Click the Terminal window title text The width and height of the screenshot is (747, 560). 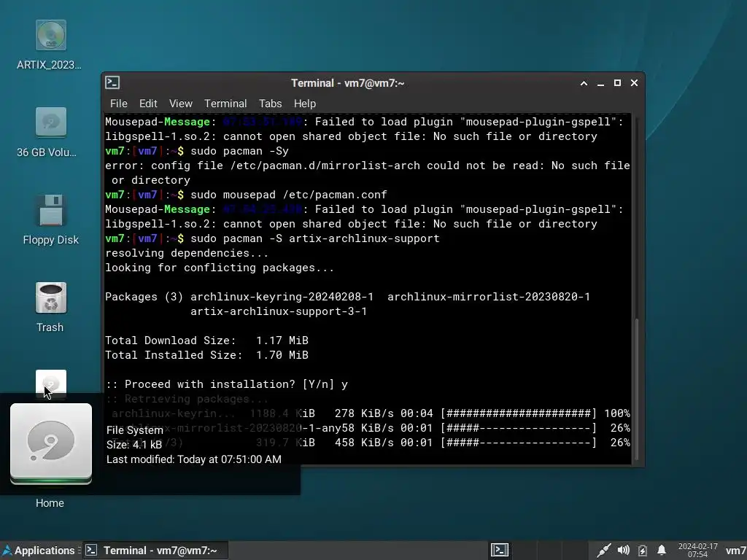348,83
